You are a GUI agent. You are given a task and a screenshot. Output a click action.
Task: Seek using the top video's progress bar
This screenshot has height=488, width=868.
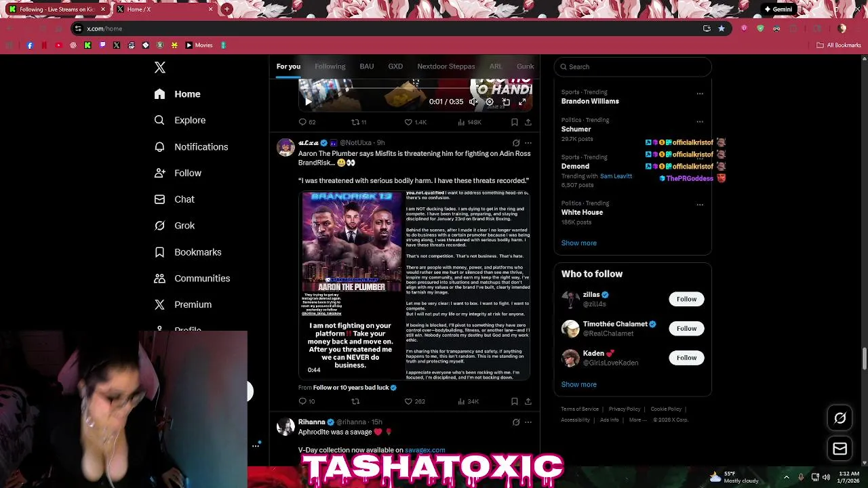[415, 88]
